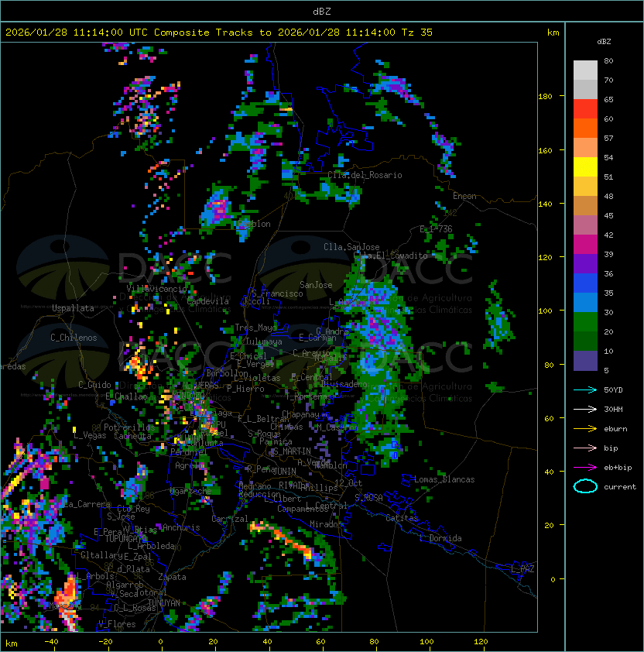
Task: Click the gray 70 dBZ legend swatch
Action: (585, 89)
